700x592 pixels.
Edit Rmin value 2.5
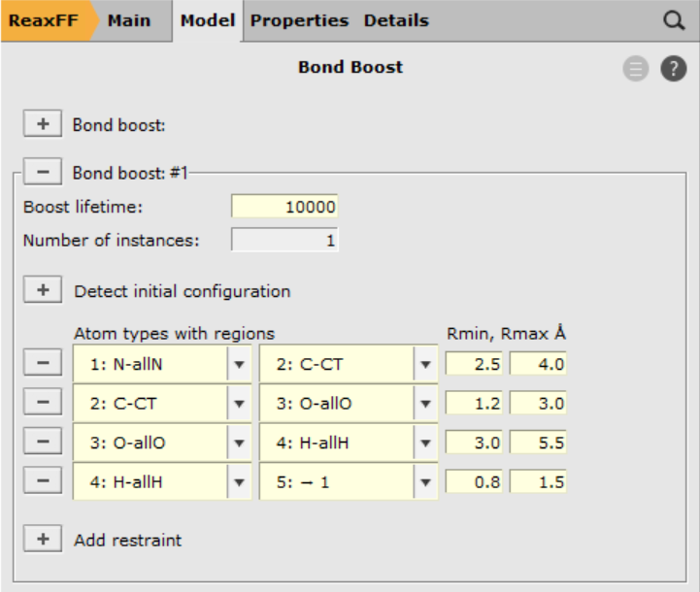coord(474,364)
